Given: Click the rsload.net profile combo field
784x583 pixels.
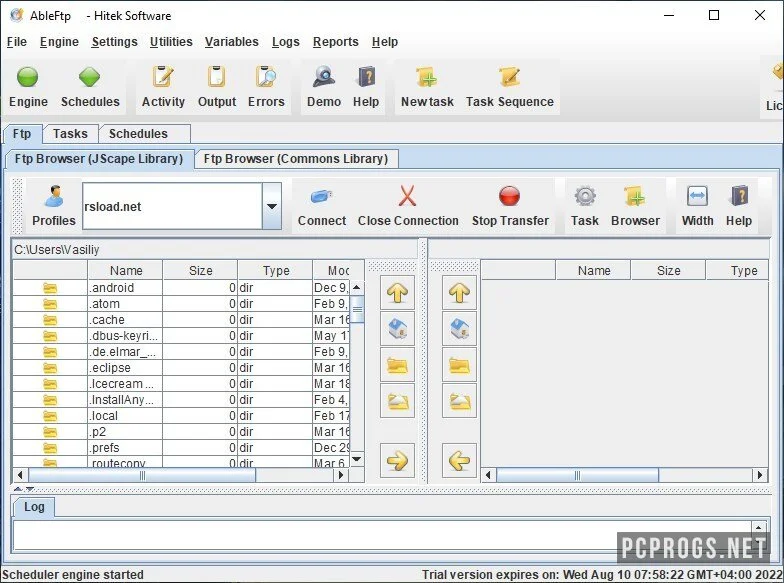Looking at the screenshot, I should 172,206.
